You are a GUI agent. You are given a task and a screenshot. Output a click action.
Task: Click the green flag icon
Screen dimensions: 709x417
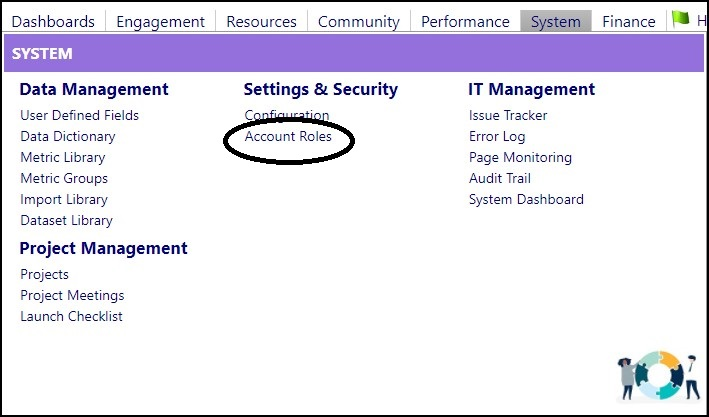(x=681, y=19)
